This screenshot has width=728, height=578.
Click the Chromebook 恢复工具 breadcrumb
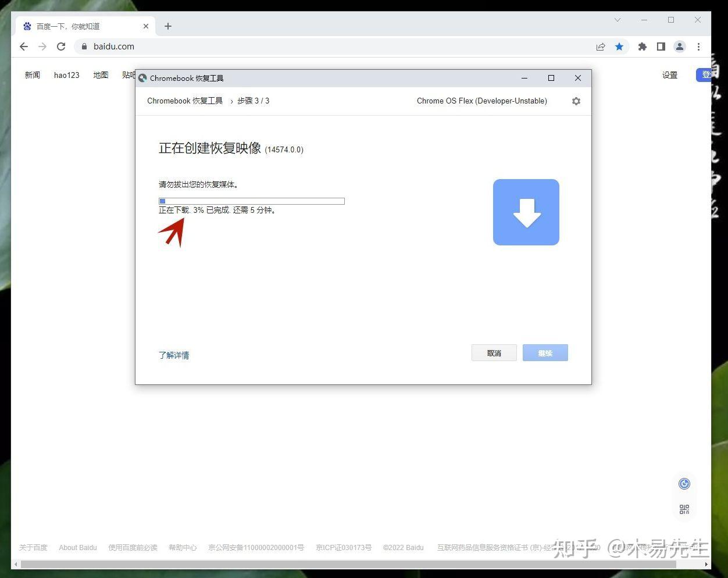(x=185, y=101)
